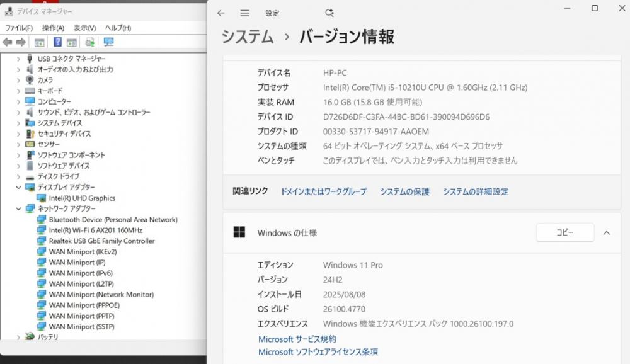Select Intel(R) Wi-Fi 6 AX201 160MHz adapter
Viewport: 630px width, 364px height.
(96, 230)
